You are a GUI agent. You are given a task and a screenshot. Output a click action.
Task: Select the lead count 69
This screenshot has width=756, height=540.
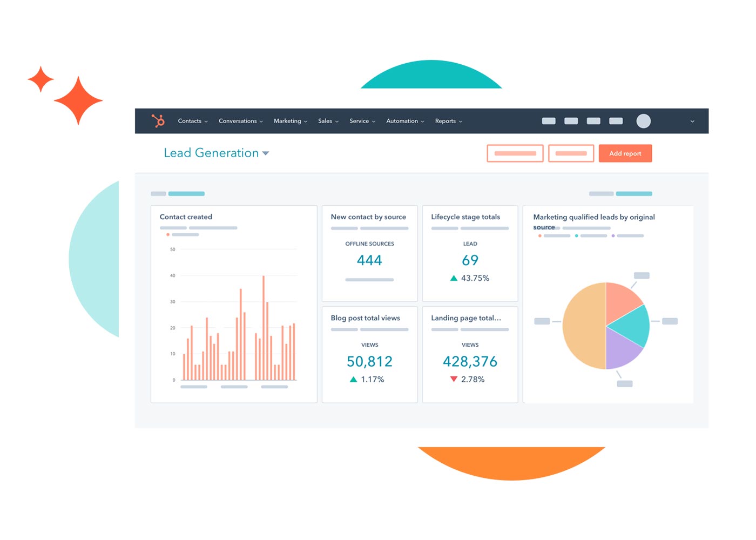(x=470, y=260)
